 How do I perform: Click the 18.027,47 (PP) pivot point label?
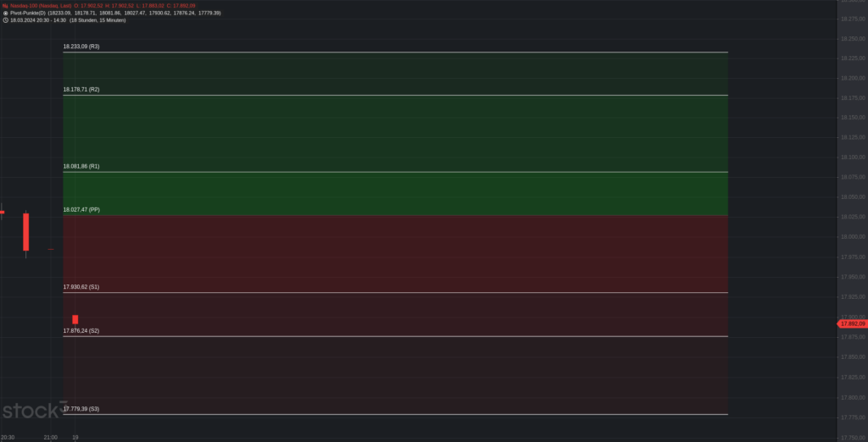click(x=81, y=209)
